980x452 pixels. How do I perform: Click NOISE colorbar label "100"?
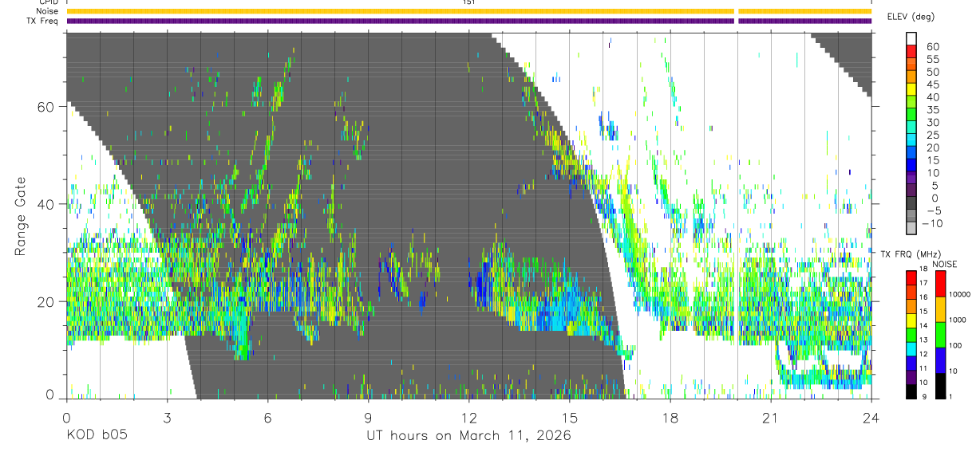[957, 345]
